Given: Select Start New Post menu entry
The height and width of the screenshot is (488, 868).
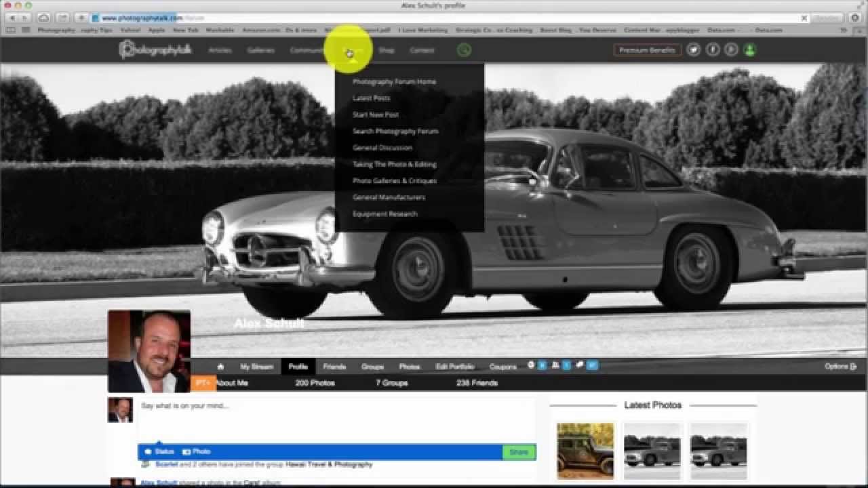Looking at the screenshot, I should (375, 115).
